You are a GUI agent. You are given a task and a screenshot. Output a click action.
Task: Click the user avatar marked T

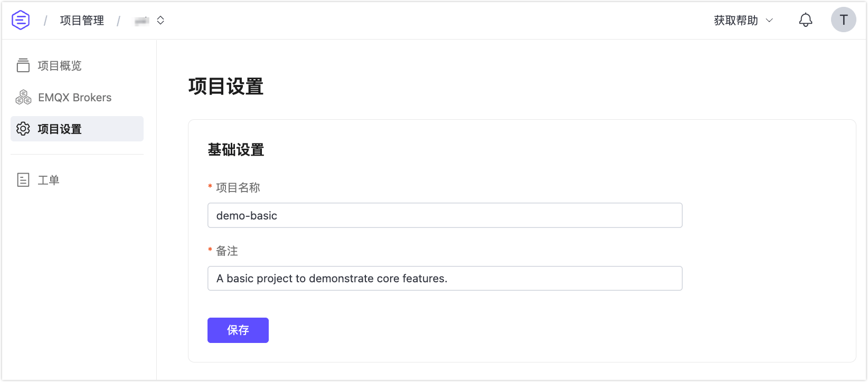(x=843, y=20)
